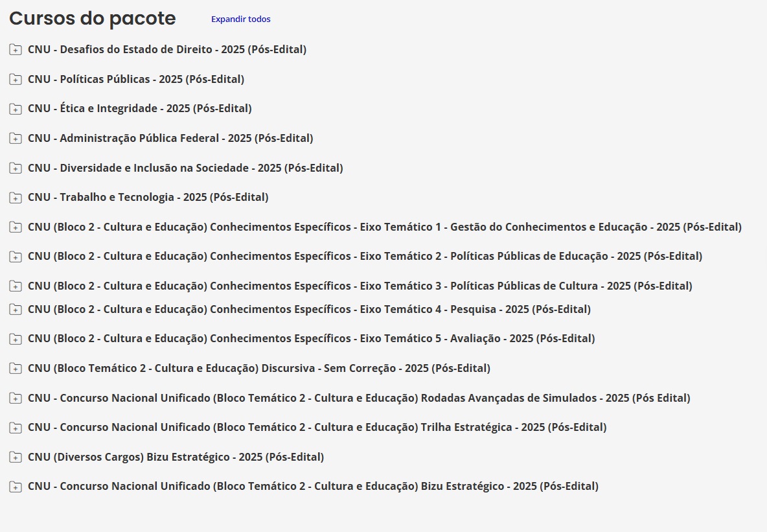Expand Eixo Temático 5 - Avaliação course

[x=15, y=339]
